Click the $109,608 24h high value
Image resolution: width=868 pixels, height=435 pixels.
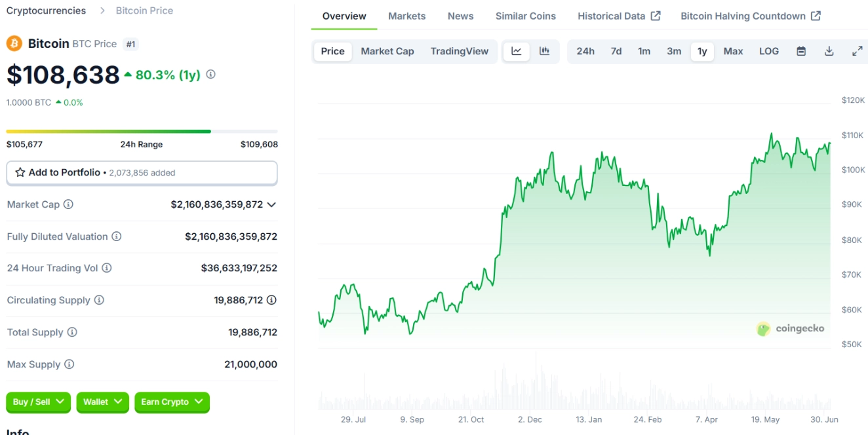[x=259, y=144]
